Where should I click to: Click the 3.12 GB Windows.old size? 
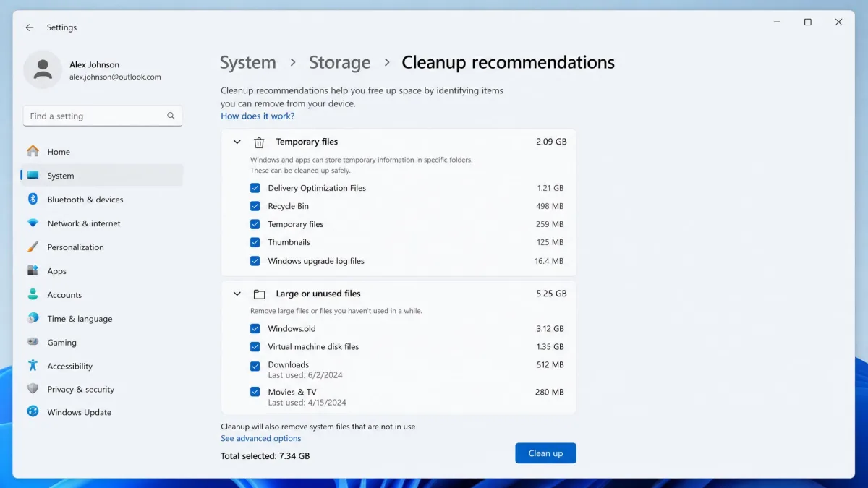click(x=550, y=328)
